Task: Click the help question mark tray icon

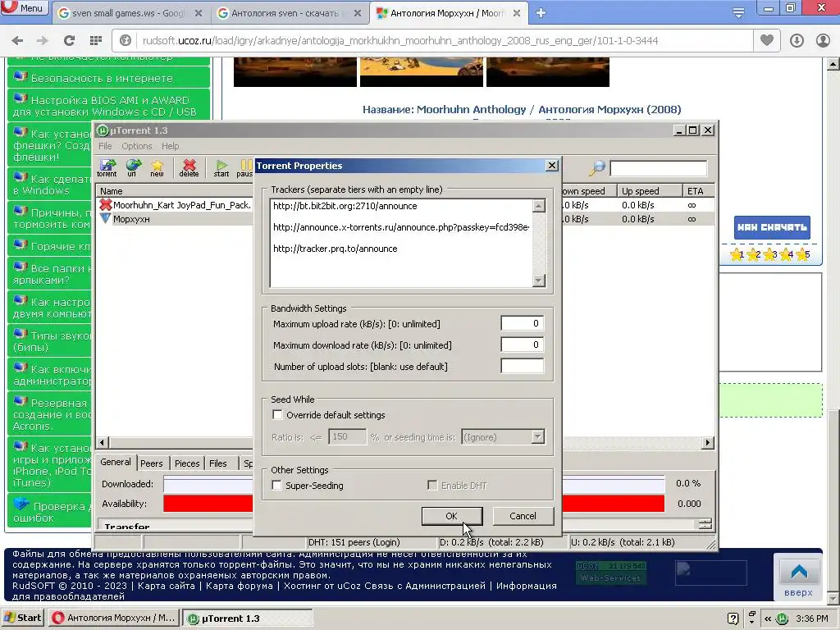Action: tap(733, 619)
